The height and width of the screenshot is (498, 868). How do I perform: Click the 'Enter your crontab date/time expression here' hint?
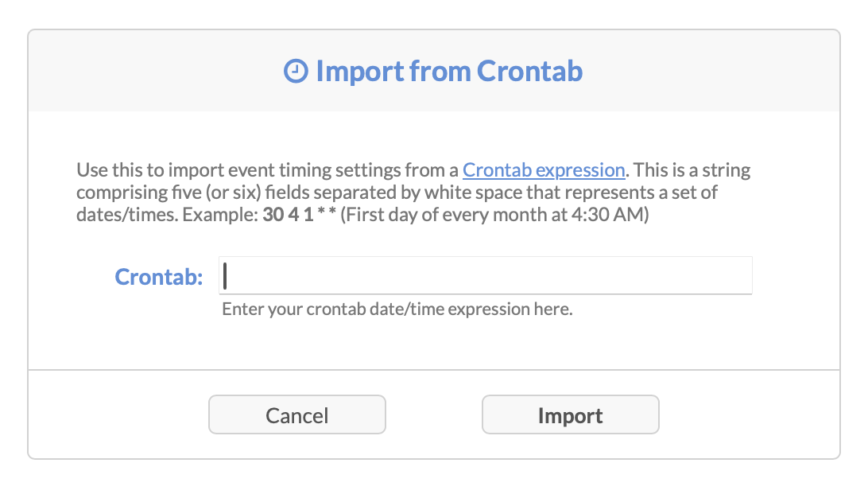click(397, 309)
